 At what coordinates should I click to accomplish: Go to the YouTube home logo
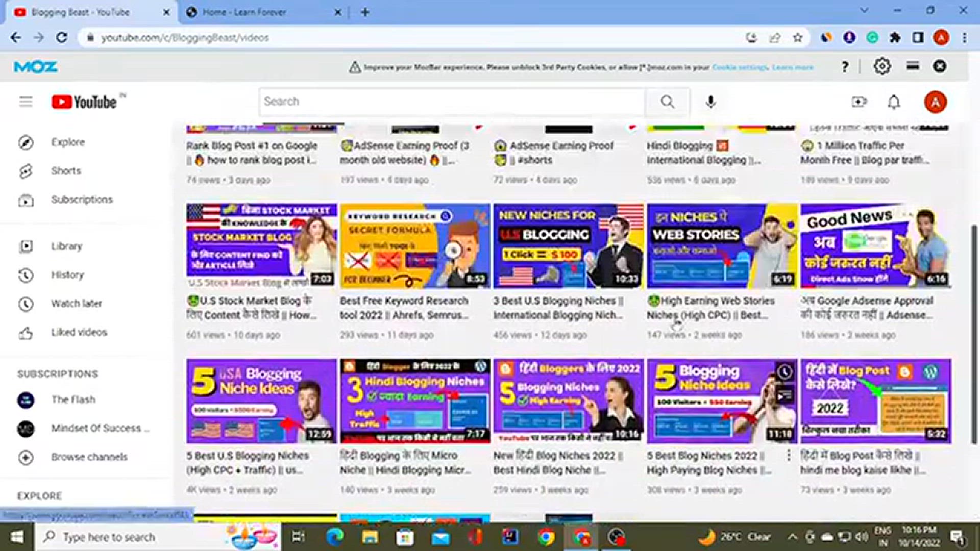tap(84, 102)
